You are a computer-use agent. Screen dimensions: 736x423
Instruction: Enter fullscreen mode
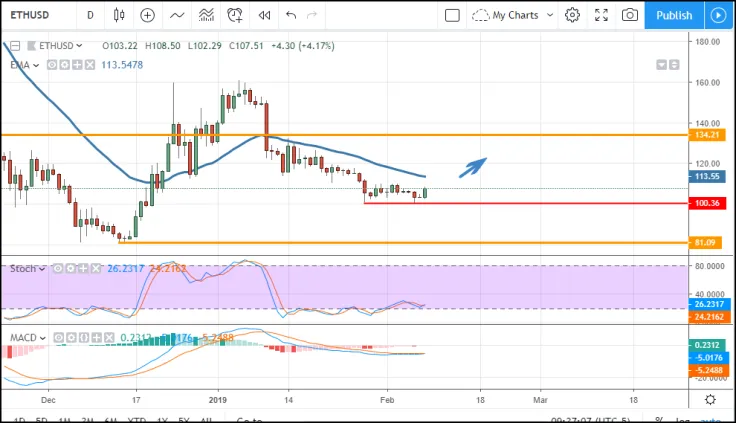(x=601, y=15)
